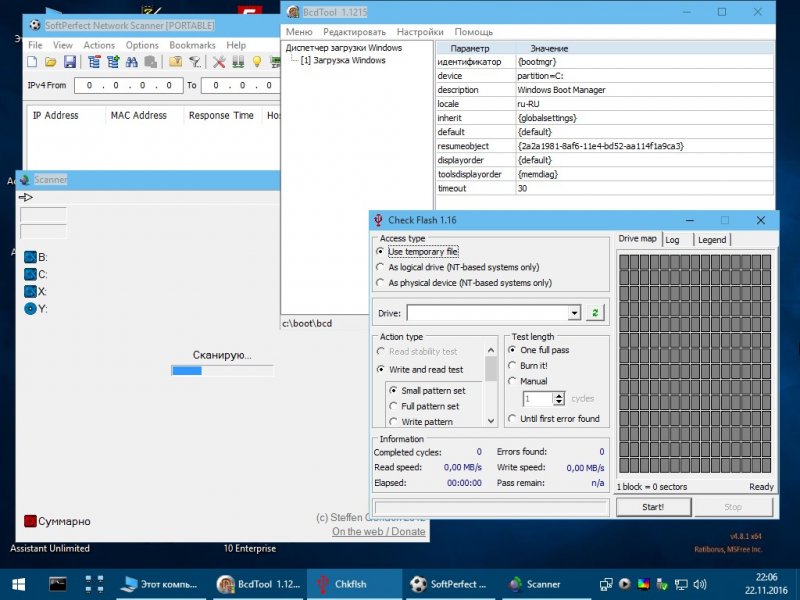Click the green refresh drives icon in Check Flash
Screen dimensions: 800x600
pyautogui.click(x=595, y=313)
